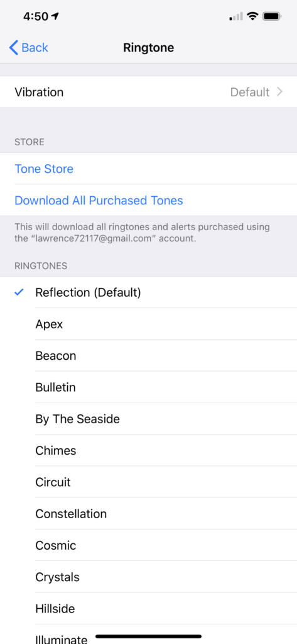297x644 pixels.
Task: Tap the Back chevron arrow icon
Action: pyautogui.click(x=14, y=48)
